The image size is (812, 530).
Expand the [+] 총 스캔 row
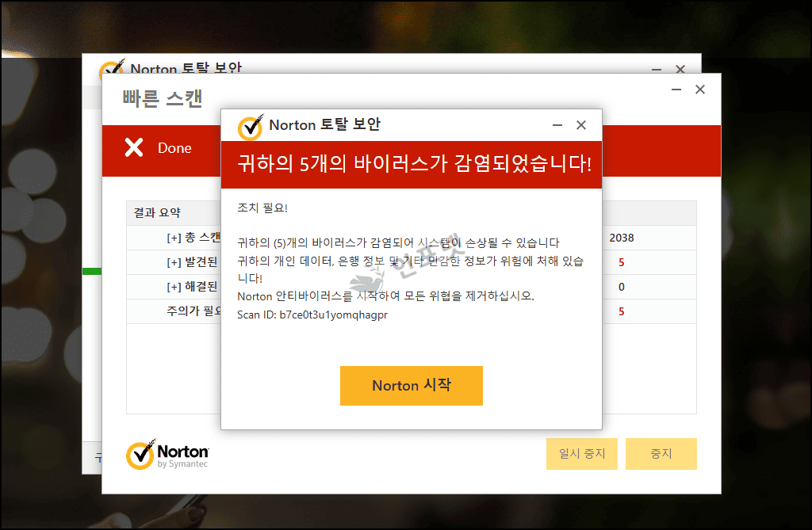click(174, 238)
